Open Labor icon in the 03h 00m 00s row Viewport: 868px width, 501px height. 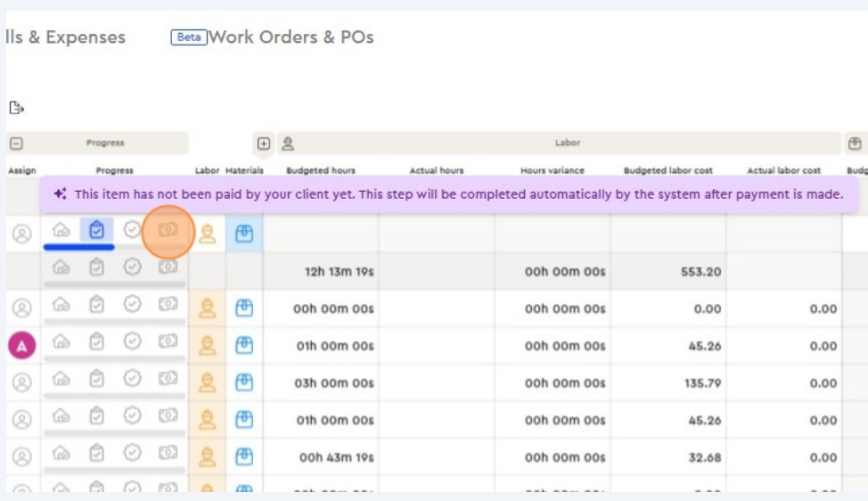pyautogui.click(x=207, y=382)
